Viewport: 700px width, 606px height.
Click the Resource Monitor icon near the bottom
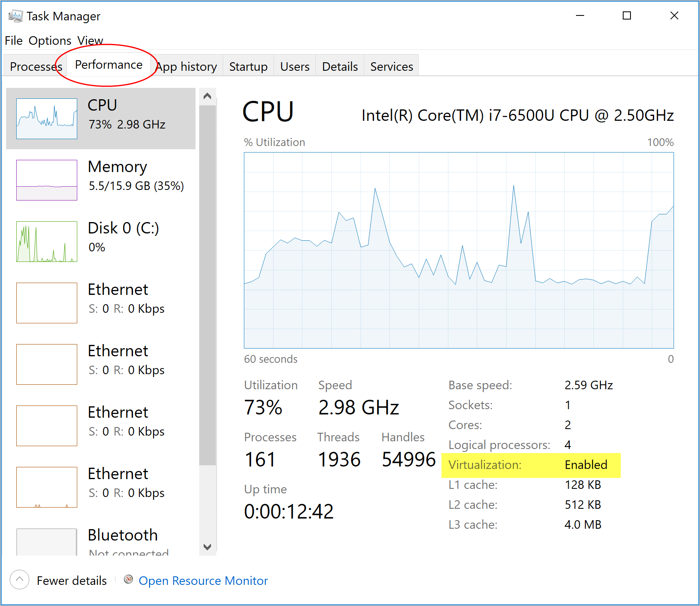[128, 580]
